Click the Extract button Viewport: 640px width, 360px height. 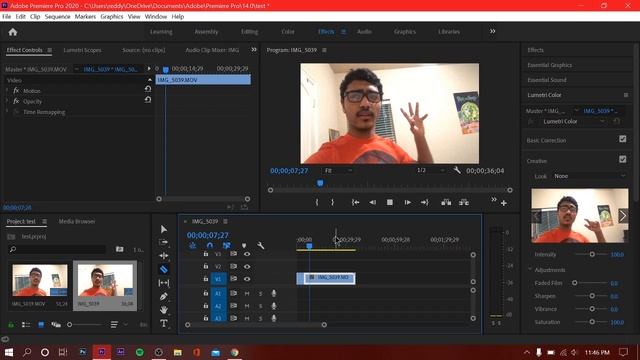coord(464,202)
